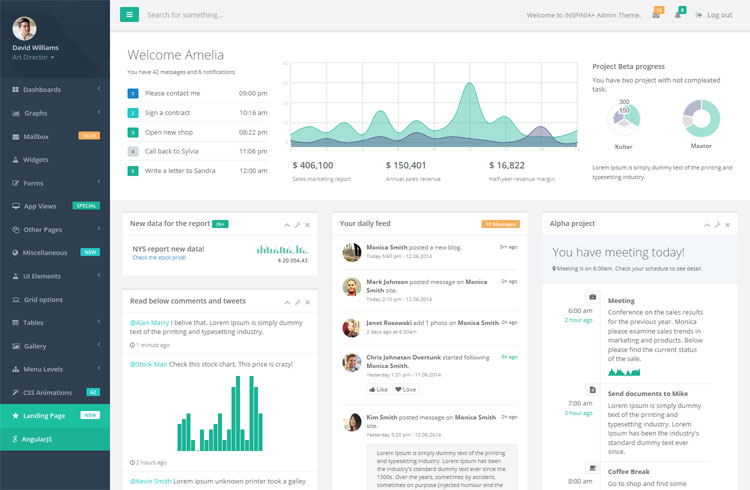Expand the Forms menu arrow
The width and height of the screenshot is (750, 490).
(99, 182)
